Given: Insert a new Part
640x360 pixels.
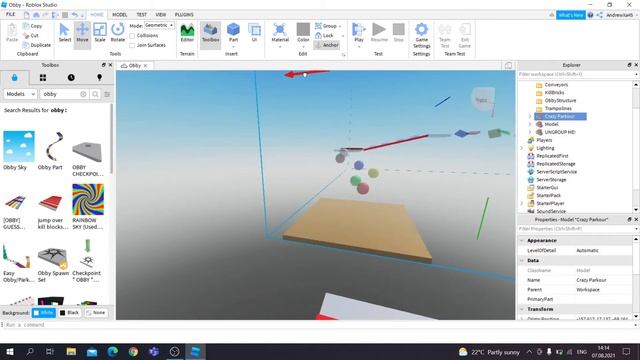Looking at the screenshot, I should [233, 33].
